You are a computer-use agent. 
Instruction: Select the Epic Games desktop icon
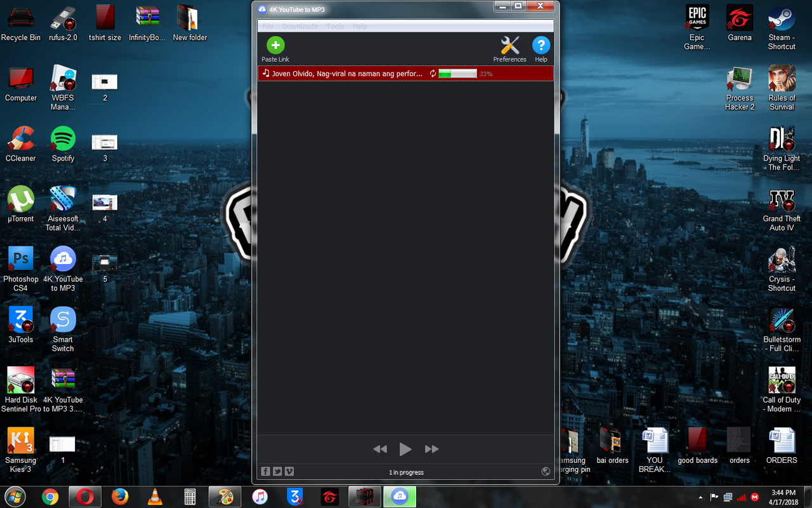tap(697, 27)
